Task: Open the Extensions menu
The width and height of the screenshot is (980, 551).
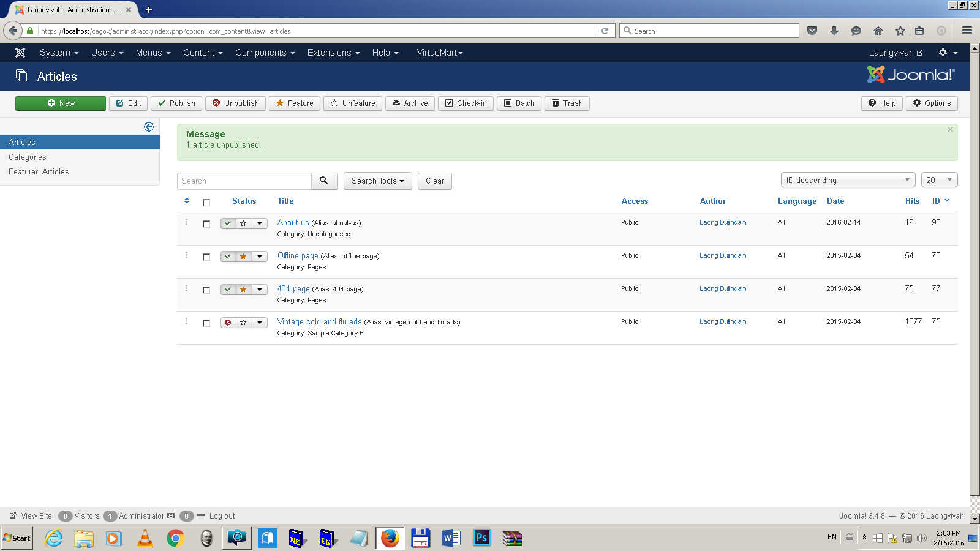Action: tap(334, 53)
